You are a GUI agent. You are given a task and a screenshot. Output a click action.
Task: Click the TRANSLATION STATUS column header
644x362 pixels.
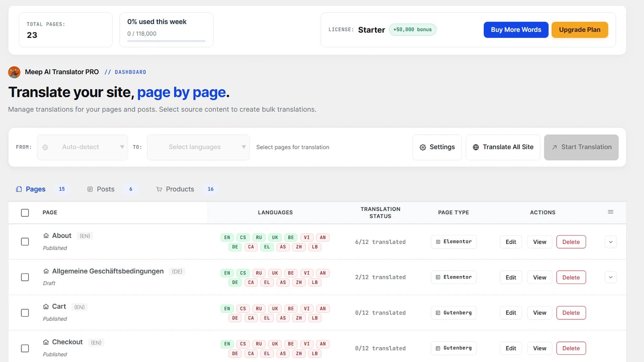click(380, 212)
